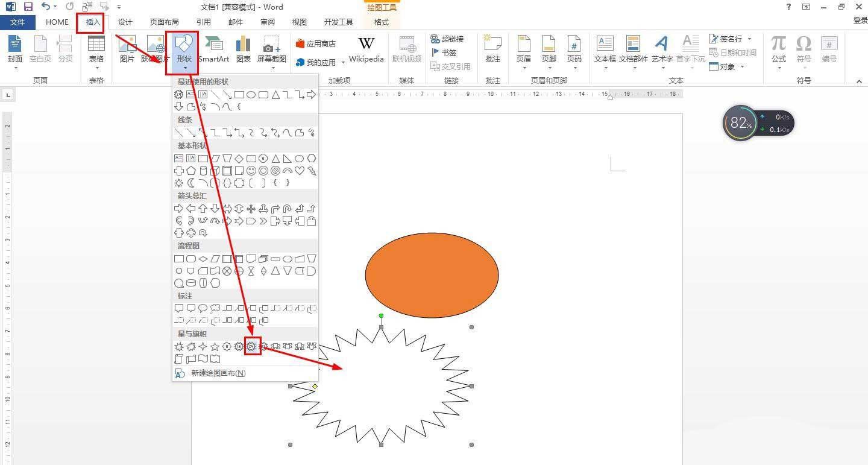Screen dimensions: 868x465
Task: Insert a SmartArt graphic
Action: pyautogui.click(x=213, y=49)
